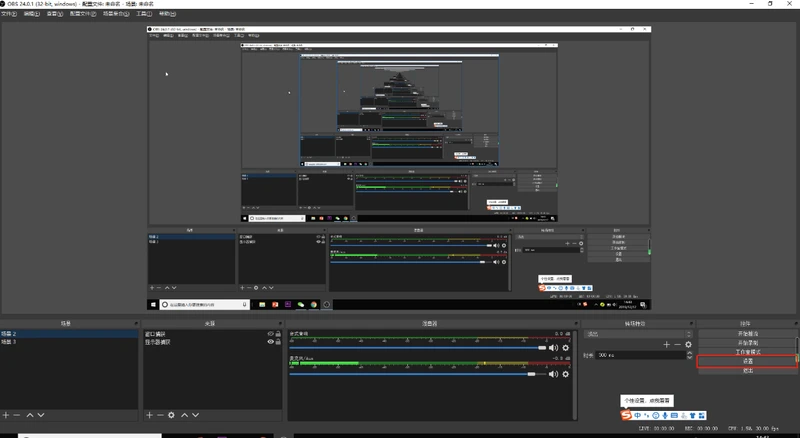Open the Sogou emoji face icon
Image resolution: width=800 pixels, height=438 pixels.
(x=656, y=416)
